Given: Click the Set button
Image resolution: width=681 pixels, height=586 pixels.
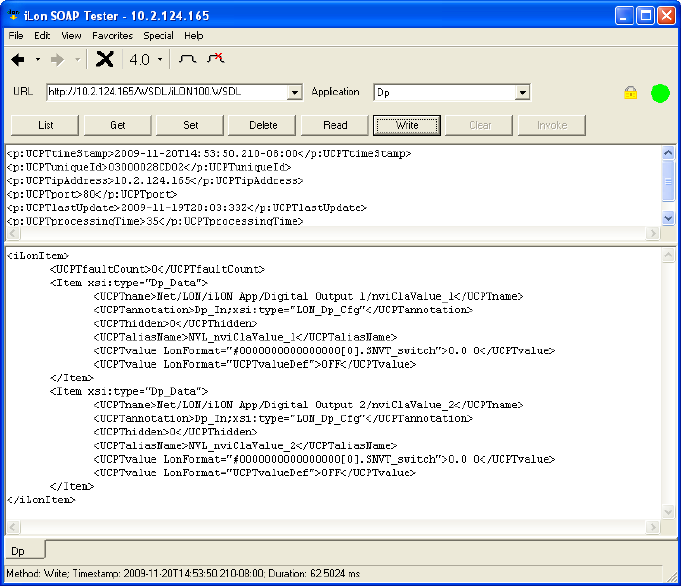Looking at the screenshot, I should coord(190,125).
